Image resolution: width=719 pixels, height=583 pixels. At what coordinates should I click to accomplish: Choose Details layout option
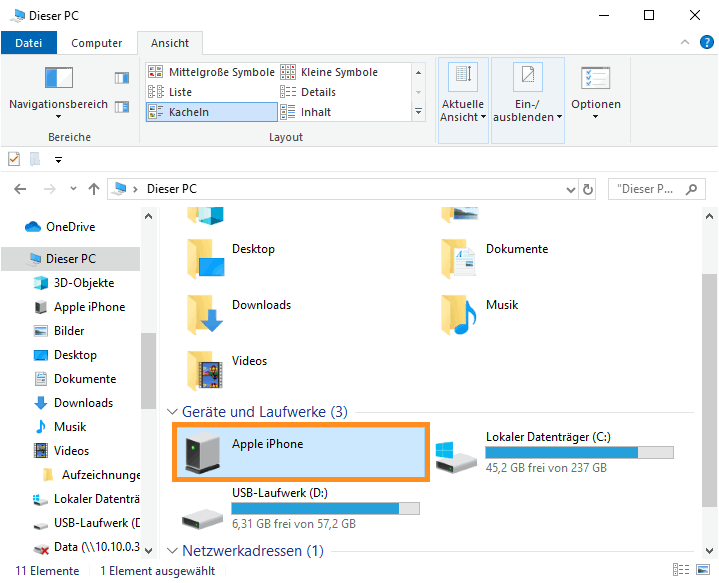pyautogui.click(x=344, y=92)
